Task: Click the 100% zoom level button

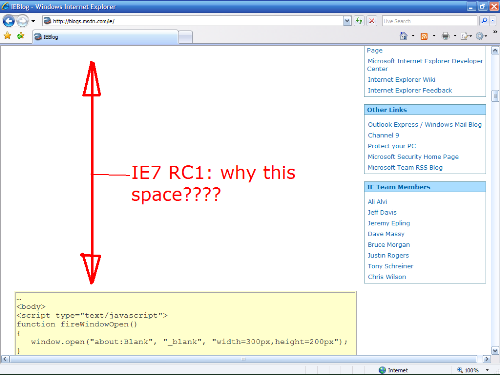Action: (x=468, y=370)
